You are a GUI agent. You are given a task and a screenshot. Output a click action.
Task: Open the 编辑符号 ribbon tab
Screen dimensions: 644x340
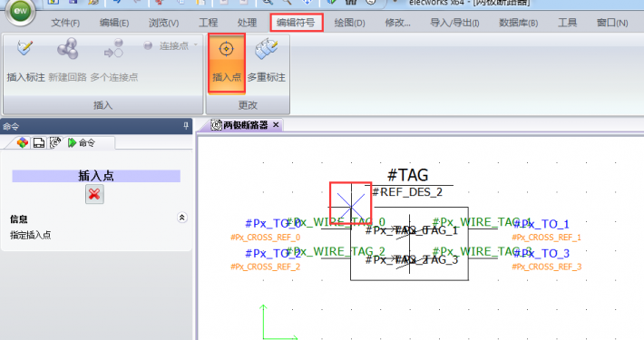pos(296,22)
